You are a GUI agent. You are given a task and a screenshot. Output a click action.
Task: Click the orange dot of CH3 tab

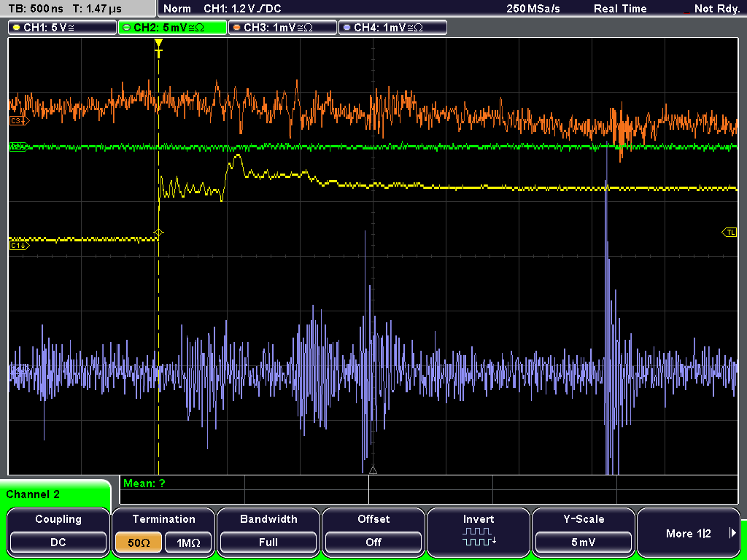tap(237, 28)
